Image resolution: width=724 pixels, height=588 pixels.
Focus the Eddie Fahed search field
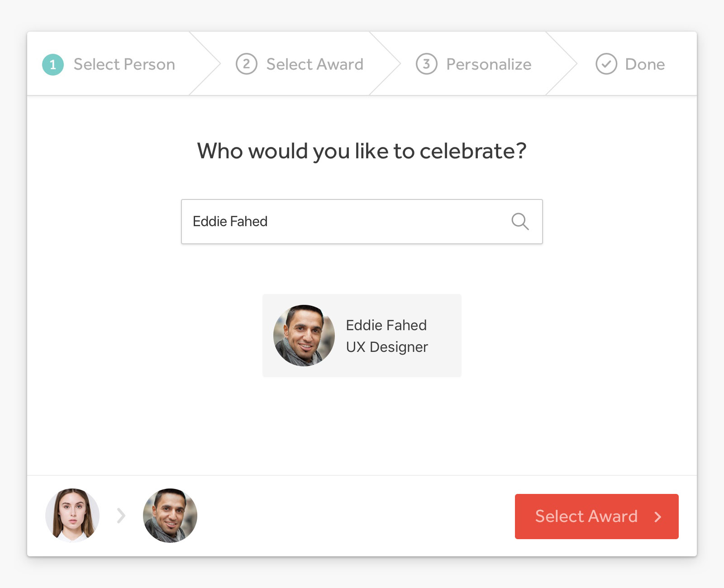[362, 222]
